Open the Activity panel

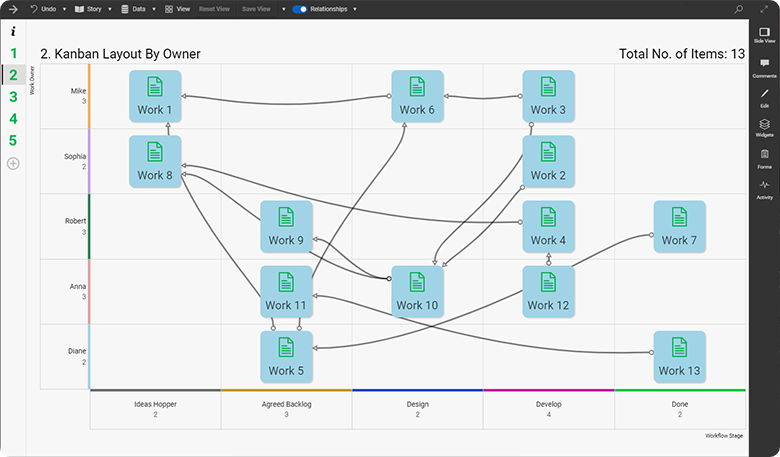point(764,188)
